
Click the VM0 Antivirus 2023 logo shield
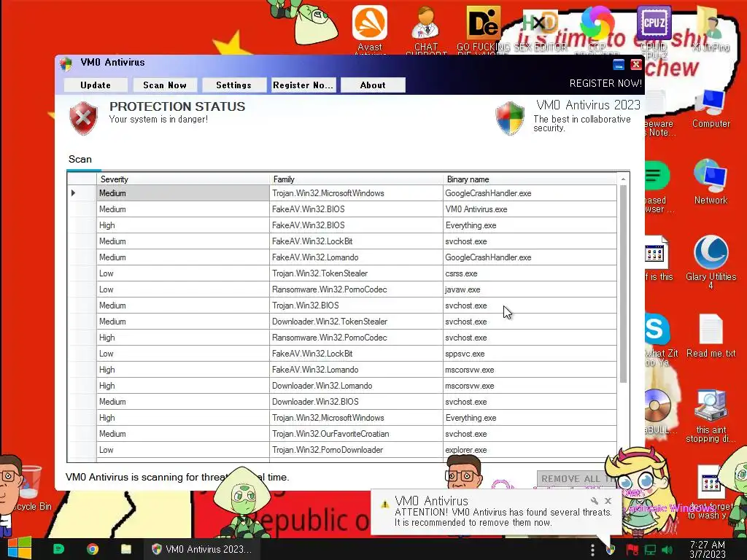point(510,118)
